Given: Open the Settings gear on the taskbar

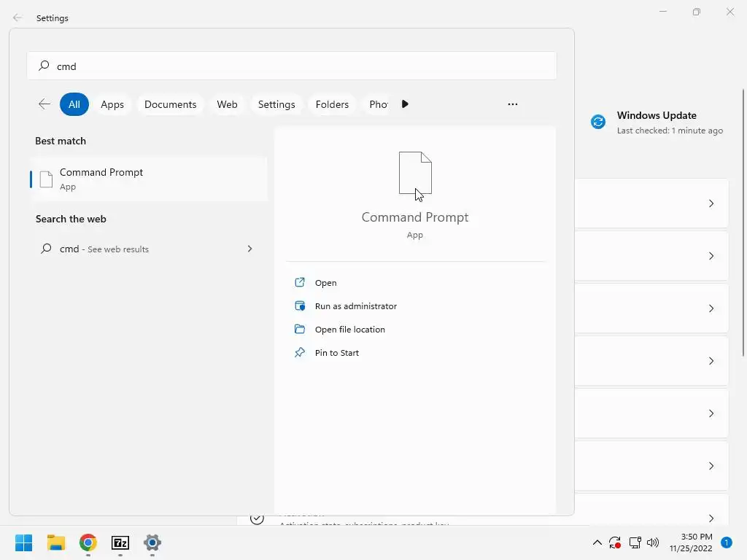Looking at the screenshot, I should tap(152, 542).
